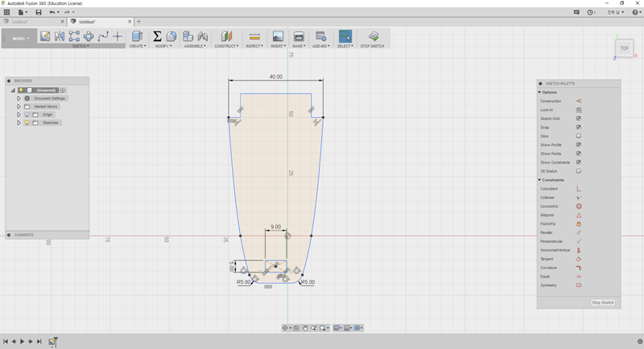This screenshot has width=644, height=349.
Task: Click the Save icon in title bar
Action: click(x=39, y=13)
